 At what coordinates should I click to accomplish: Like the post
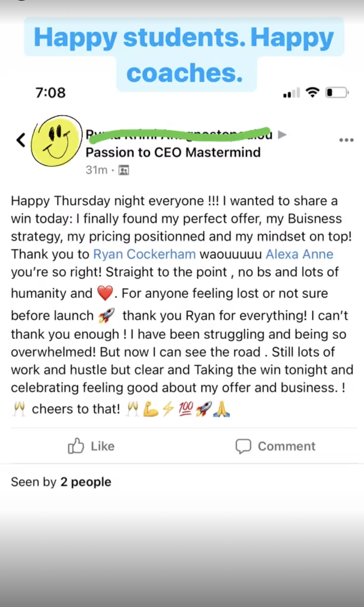(91, 446)
